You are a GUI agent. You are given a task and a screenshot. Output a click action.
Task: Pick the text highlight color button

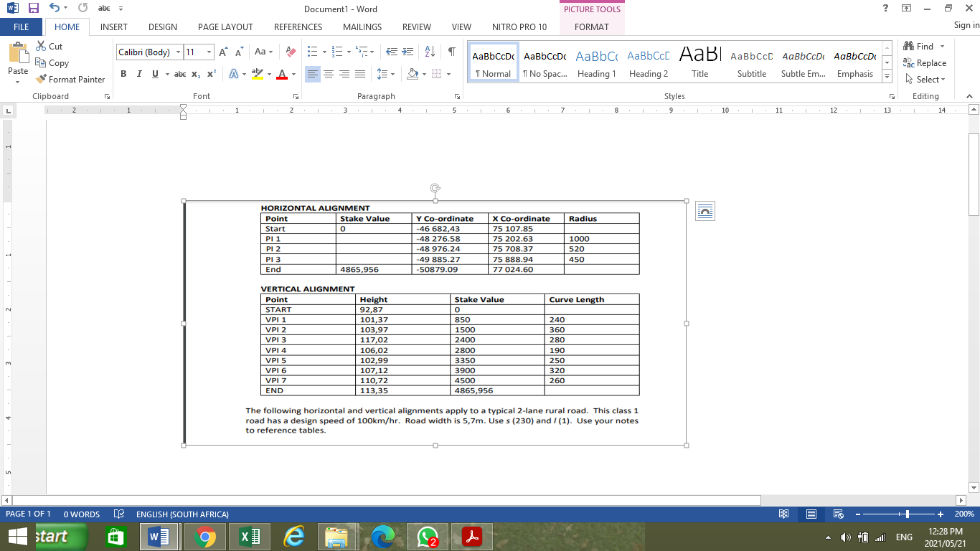pos(258,74)
